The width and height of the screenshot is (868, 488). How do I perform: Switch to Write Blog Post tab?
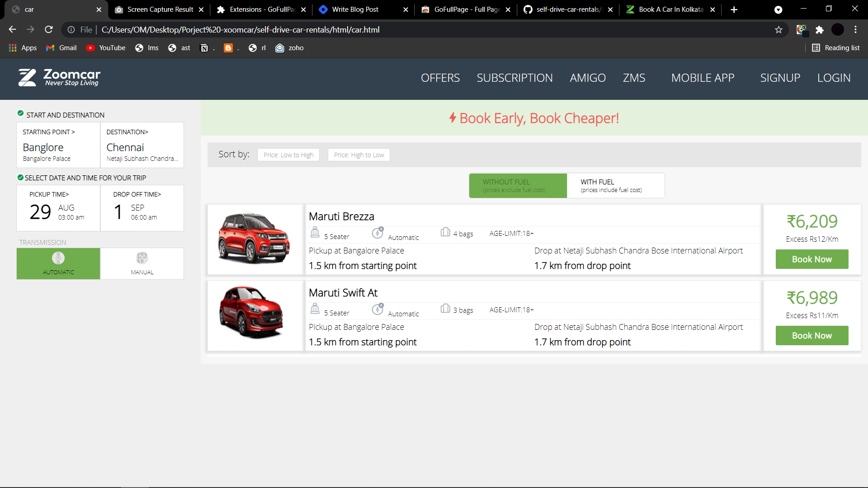(355, 9)
